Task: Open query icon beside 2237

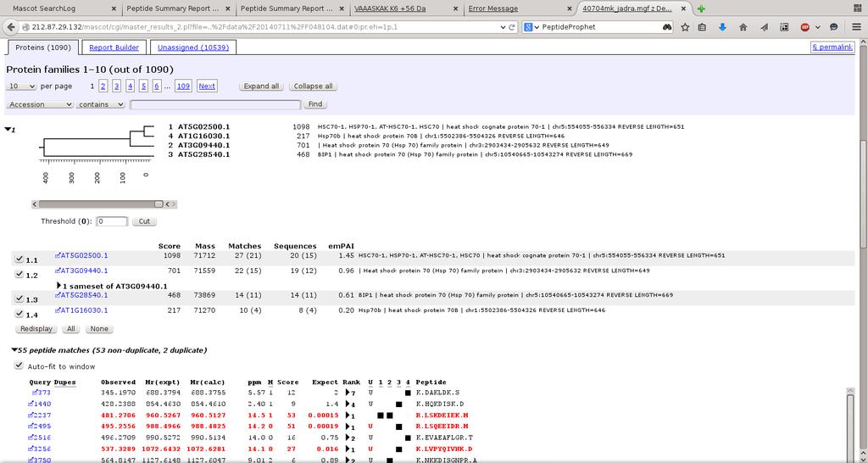Action: 31,416
